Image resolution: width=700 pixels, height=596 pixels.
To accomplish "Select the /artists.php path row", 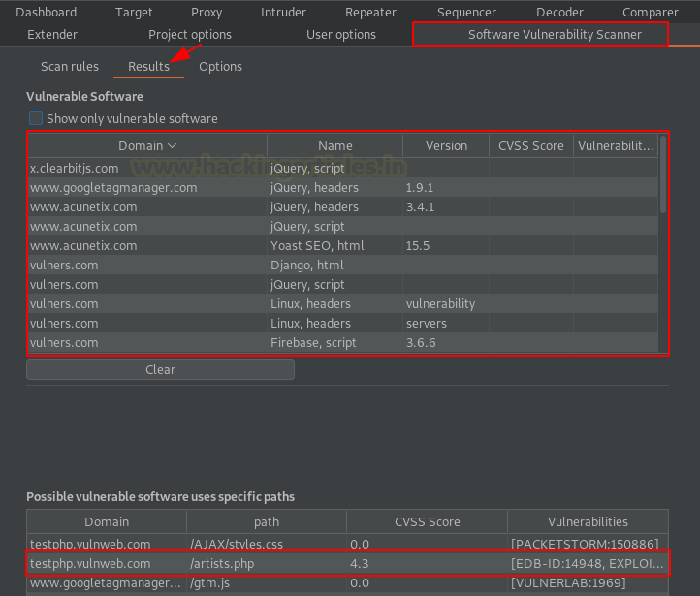I will click(347, 563).
